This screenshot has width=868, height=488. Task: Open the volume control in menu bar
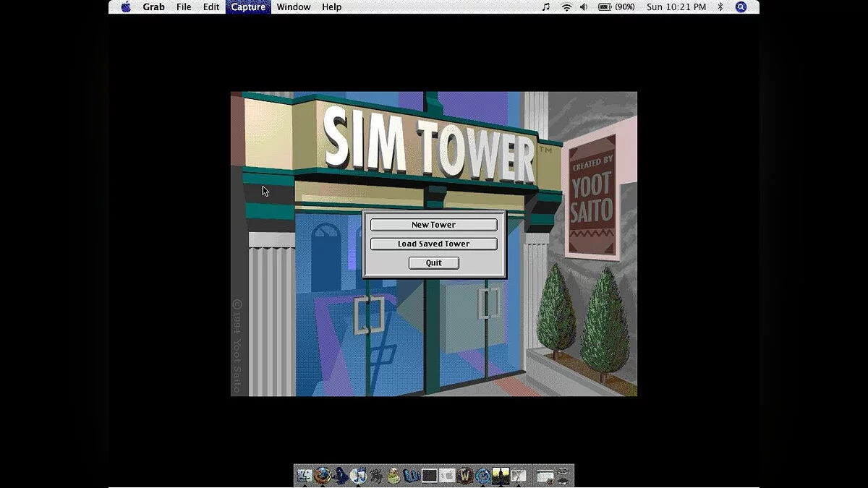tap(584, 7)
